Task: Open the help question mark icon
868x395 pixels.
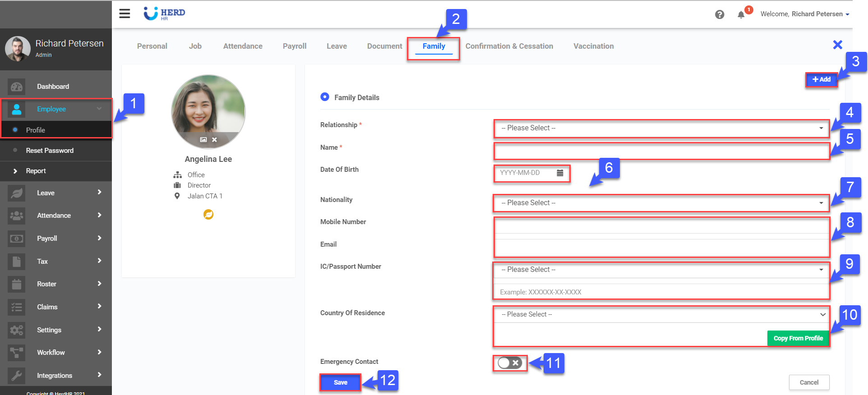Action: click(720, 14)
